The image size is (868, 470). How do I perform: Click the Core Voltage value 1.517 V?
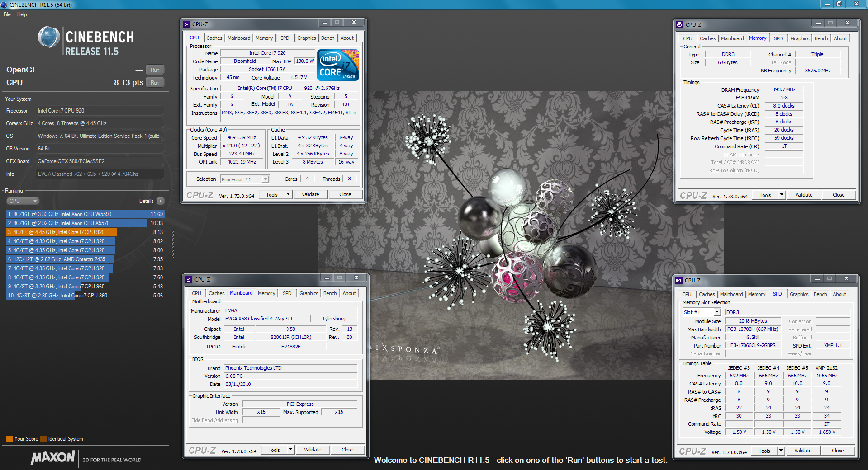click(x=299, y=77)
